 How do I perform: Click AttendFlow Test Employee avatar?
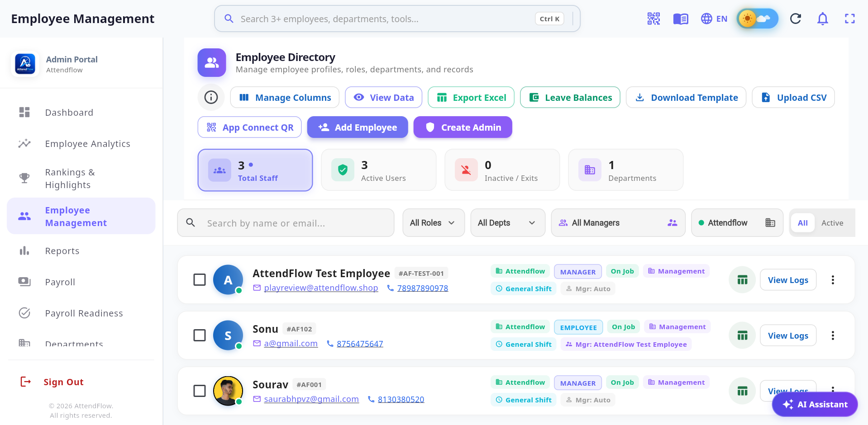click(x=228, y=279)
